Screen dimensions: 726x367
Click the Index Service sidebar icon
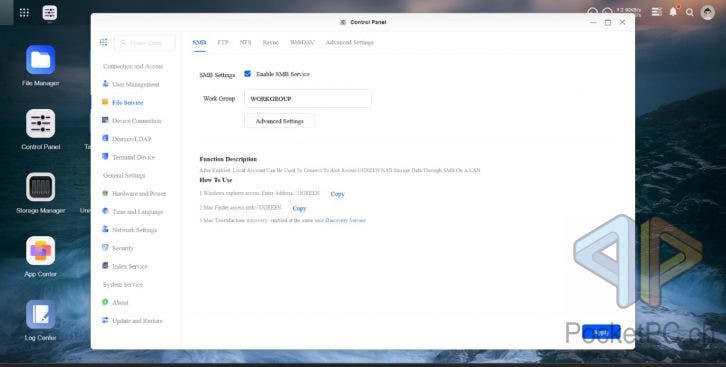[x=105, y=266]
